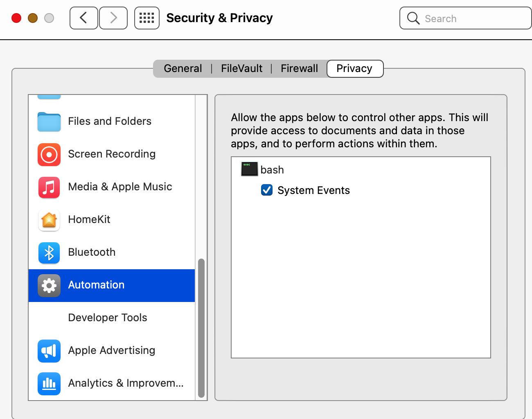Go back with the back arrow button
The width and height of the screenshot is (532, 419).
coord(83,18)
